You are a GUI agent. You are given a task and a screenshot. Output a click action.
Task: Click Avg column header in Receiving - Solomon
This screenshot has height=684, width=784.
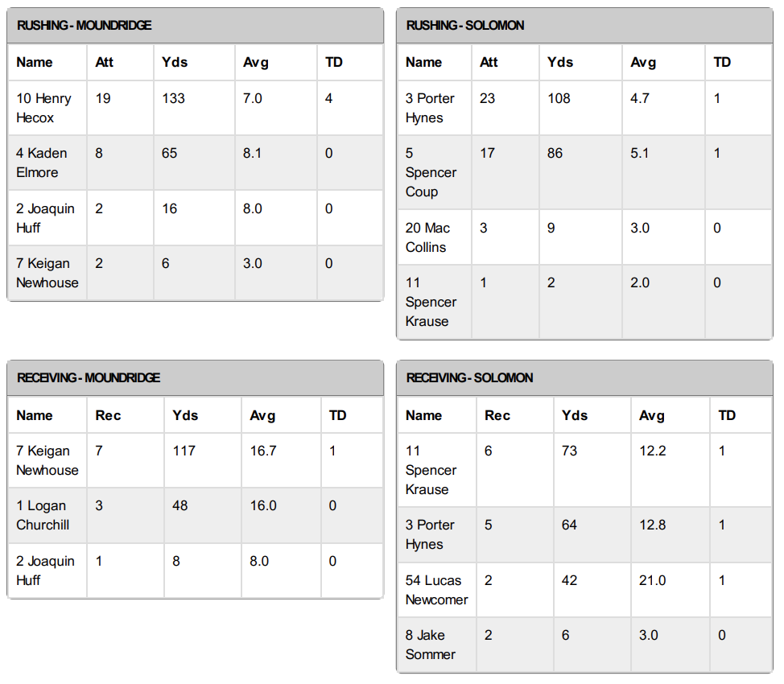[x=652, y=415]
